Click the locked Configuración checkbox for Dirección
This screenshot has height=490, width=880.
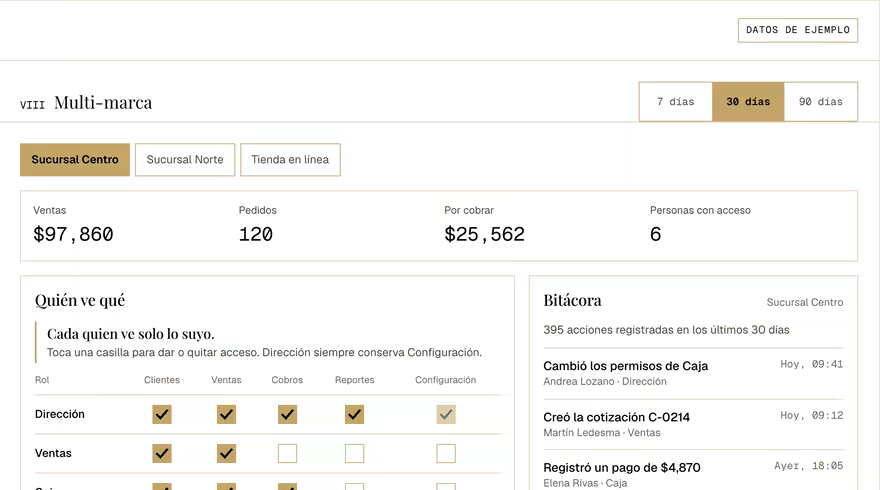446,414
